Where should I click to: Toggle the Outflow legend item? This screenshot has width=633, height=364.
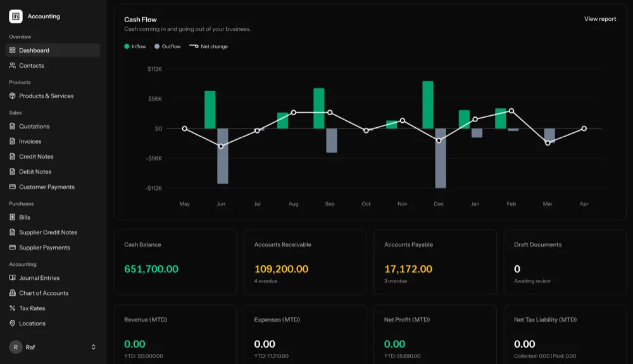pyautogui.click(x=168, y=46)
